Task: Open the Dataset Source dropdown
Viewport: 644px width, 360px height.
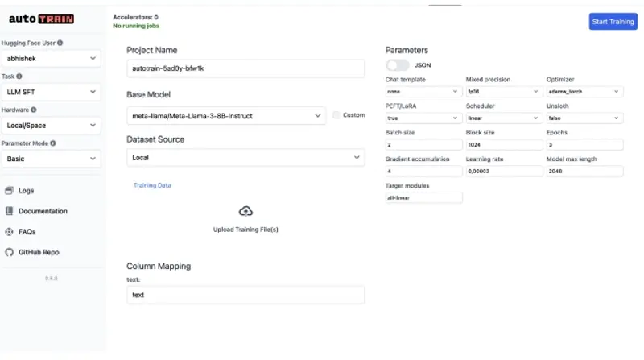Action: point(246,158)
